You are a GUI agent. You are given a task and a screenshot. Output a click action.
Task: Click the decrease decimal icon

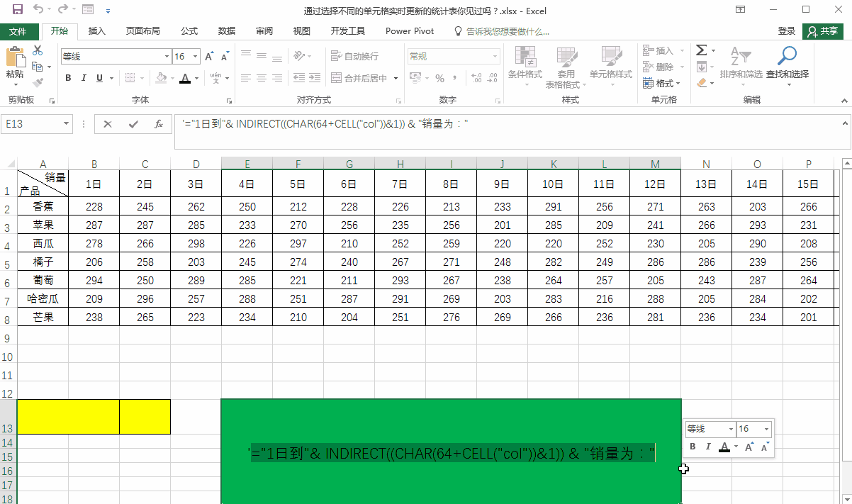point(492,78)
